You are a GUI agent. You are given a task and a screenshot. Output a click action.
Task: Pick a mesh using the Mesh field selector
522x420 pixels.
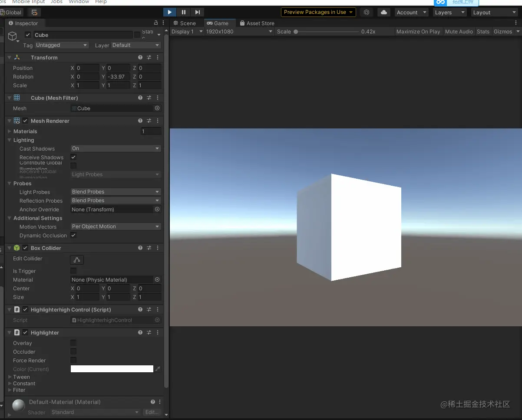tap(157, 108)
